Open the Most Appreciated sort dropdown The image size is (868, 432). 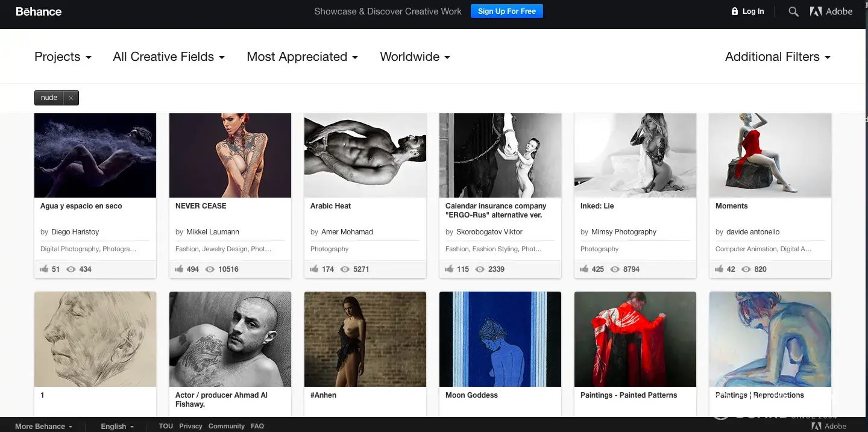point(302,57)
